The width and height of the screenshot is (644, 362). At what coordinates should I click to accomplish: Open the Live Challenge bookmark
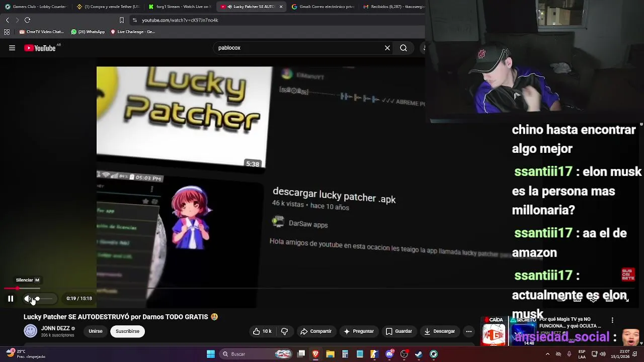[x=133, y=32]
